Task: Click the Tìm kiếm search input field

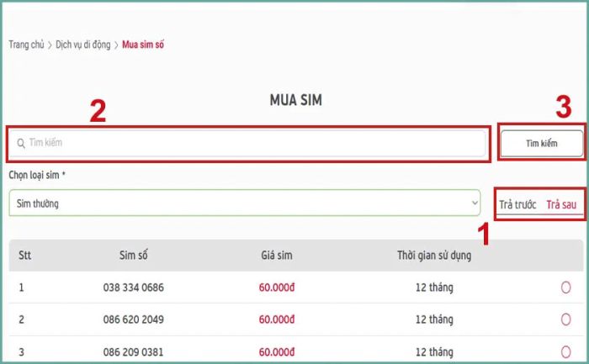Action: (248, 143)
